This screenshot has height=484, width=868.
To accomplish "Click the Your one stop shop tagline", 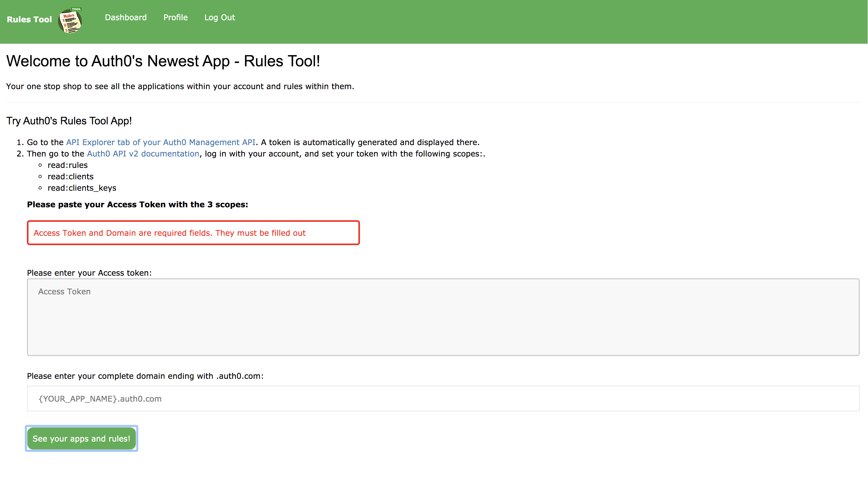I will point(180,87).
